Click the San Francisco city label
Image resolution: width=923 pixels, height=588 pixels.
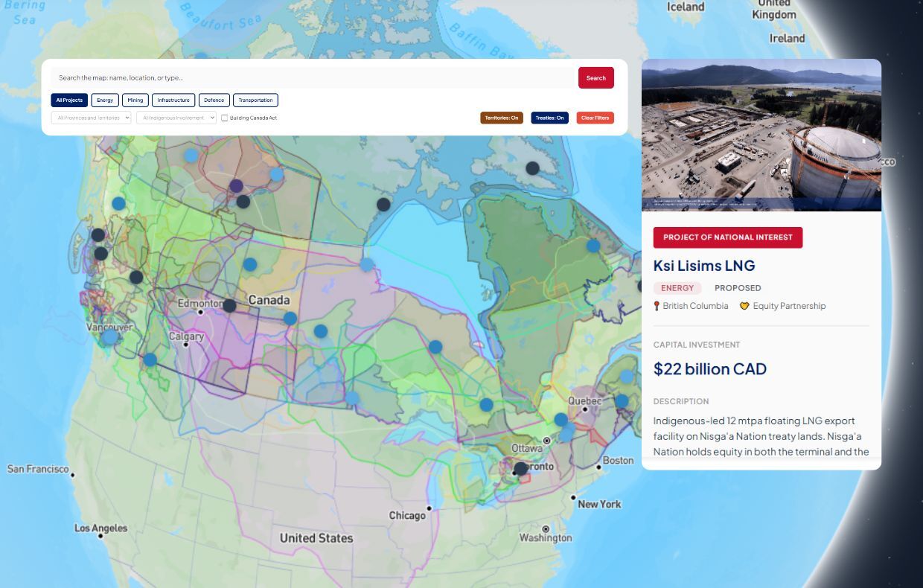38,469
